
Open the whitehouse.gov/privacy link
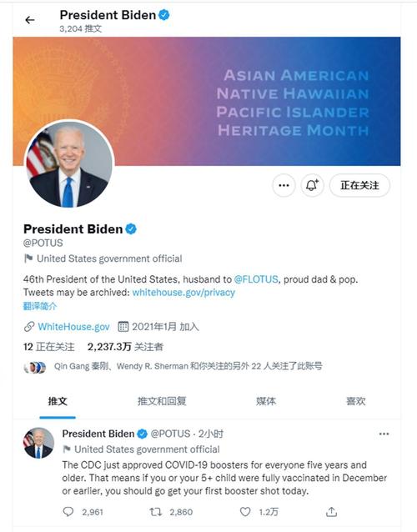pos(183,293)
